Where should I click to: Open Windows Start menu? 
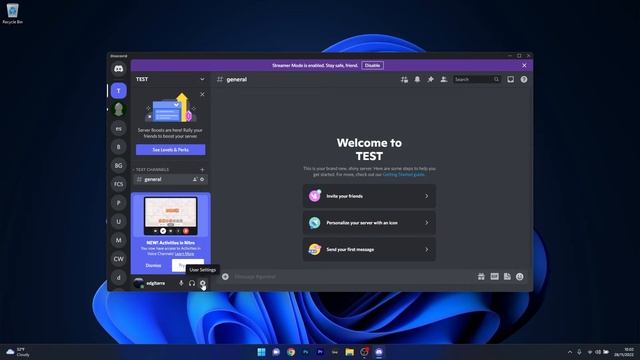coord(261,352)
